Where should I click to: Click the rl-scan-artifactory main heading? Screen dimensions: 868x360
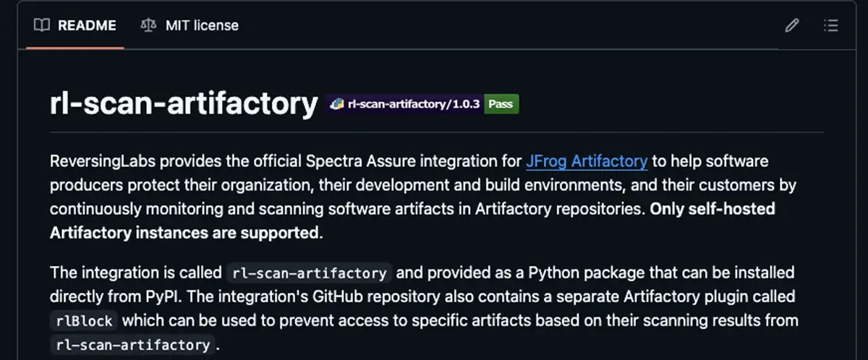[184, 104]
